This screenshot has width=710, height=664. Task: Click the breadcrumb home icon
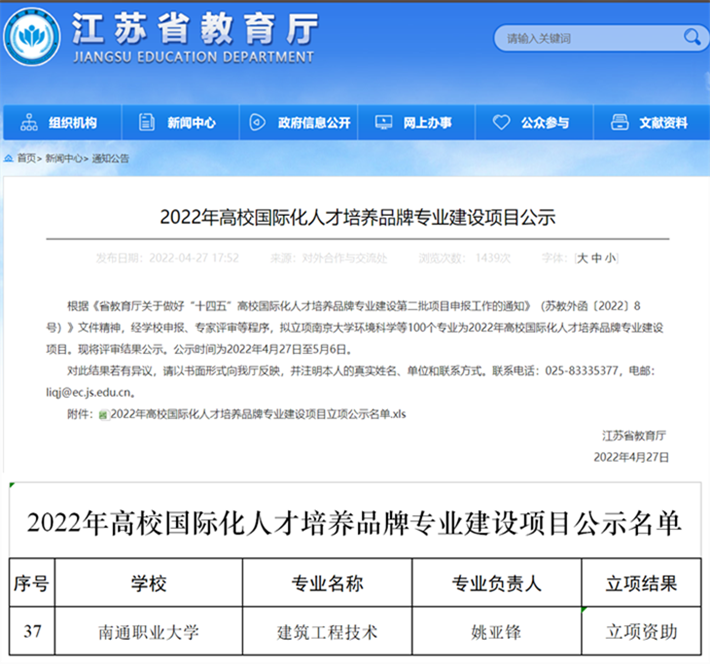pyautogui.click(x=8, y=158)
